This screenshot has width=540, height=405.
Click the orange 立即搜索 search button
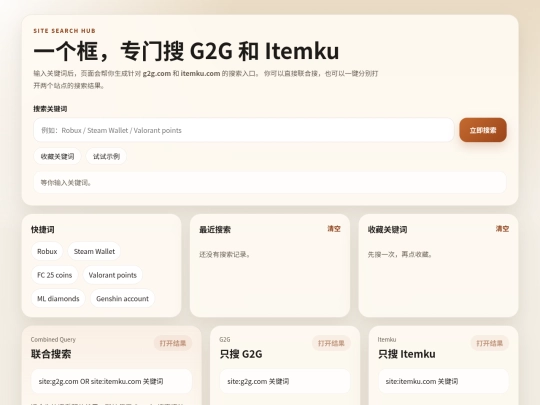coord(483,130)
